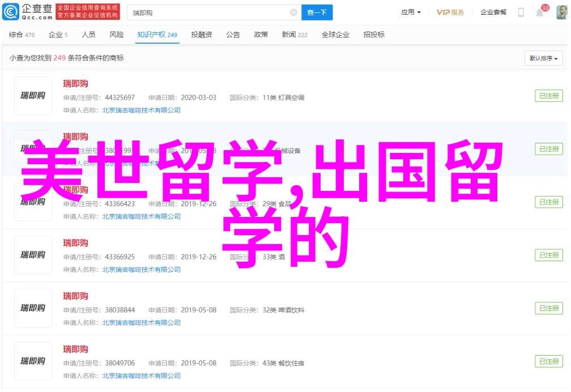Click 已注册 badge for the 43类 餐饮住宿 row

pos(549,361)
